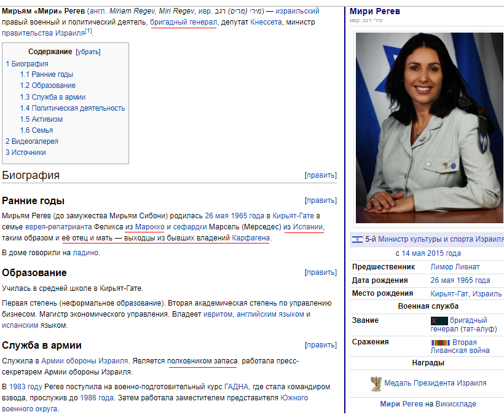Edit the Биография section via править
The width and height of the screenshot is (504, 420).
321,175
